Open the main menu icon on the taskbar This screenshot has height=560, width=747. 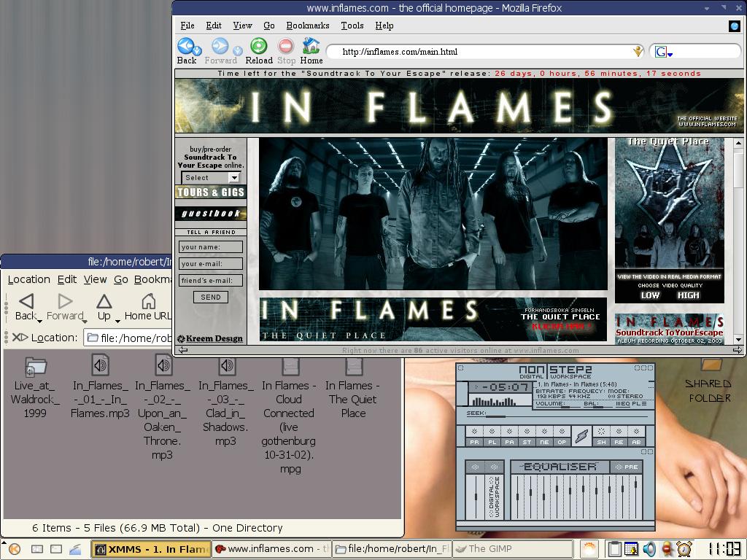15,549
